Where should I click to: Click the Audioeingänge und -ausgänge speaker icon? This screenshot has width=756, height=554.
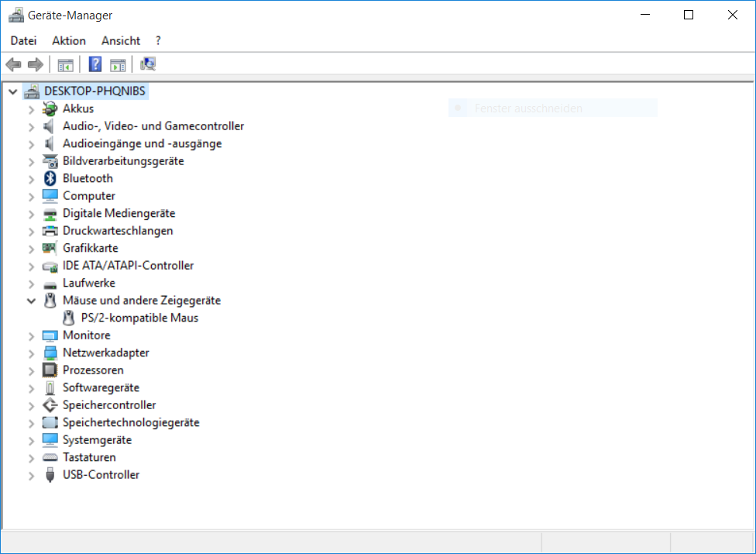(49, 143)
